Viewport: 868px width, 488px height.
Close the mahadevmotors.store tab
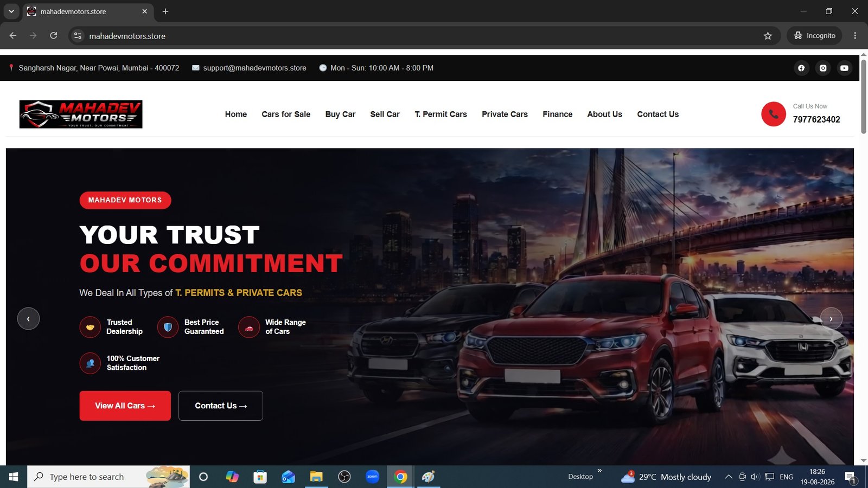point(144,11)
